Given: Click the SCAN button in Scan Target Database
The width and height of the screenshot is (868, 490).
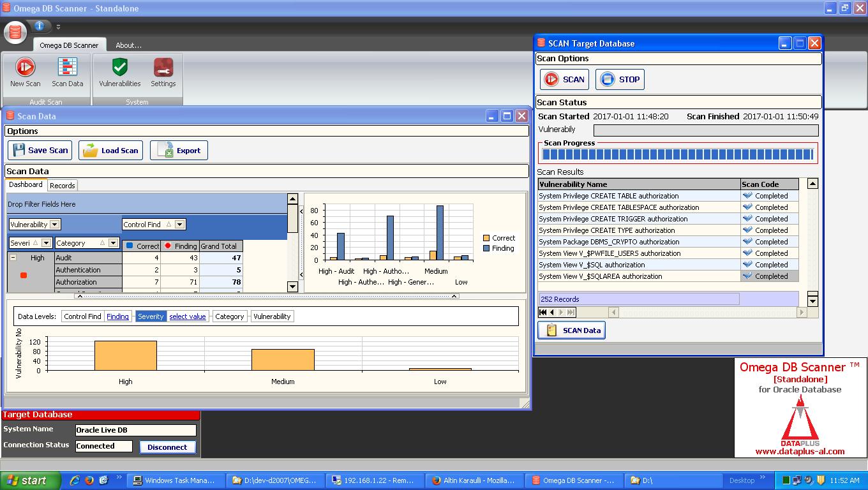Looking at the screenshot, I should click(565, 80).
